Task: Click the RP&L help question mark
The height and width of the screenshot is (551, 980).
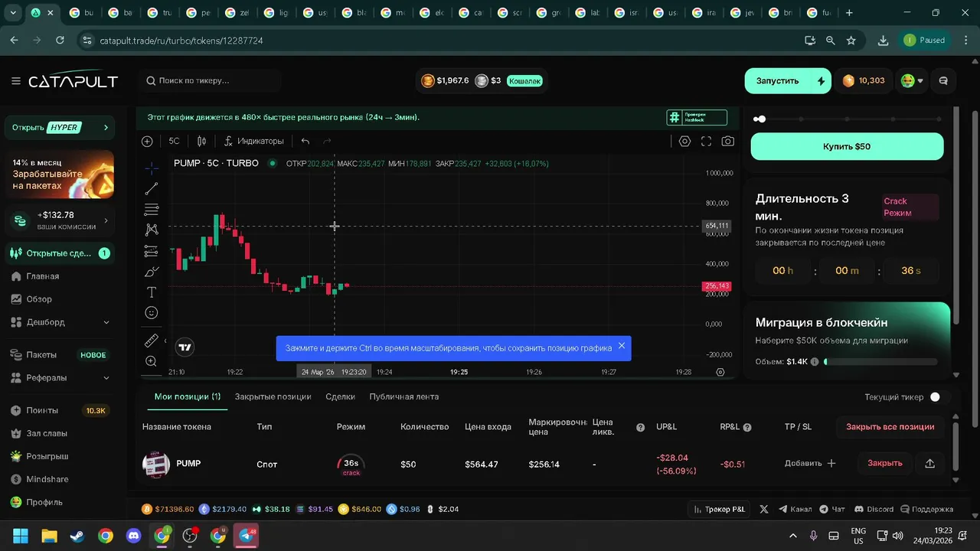Action: [747, 428]
